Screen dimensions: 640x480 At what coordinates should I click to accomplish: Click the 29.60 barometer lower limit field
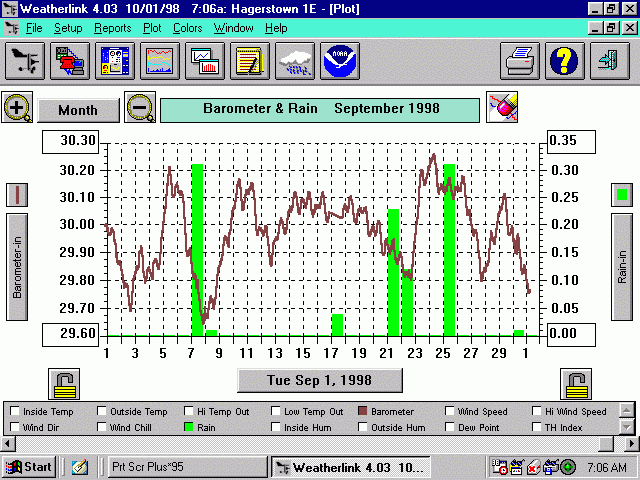(71, 334)
